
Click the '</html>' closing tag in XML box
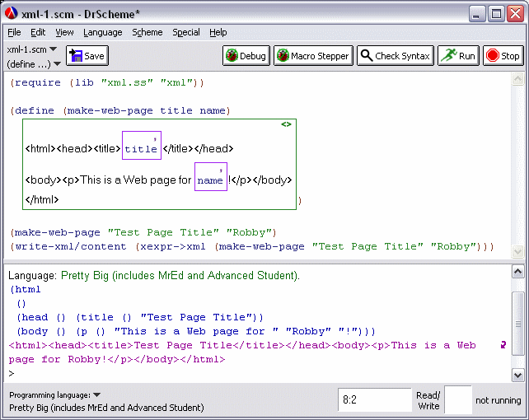(42, 199)
